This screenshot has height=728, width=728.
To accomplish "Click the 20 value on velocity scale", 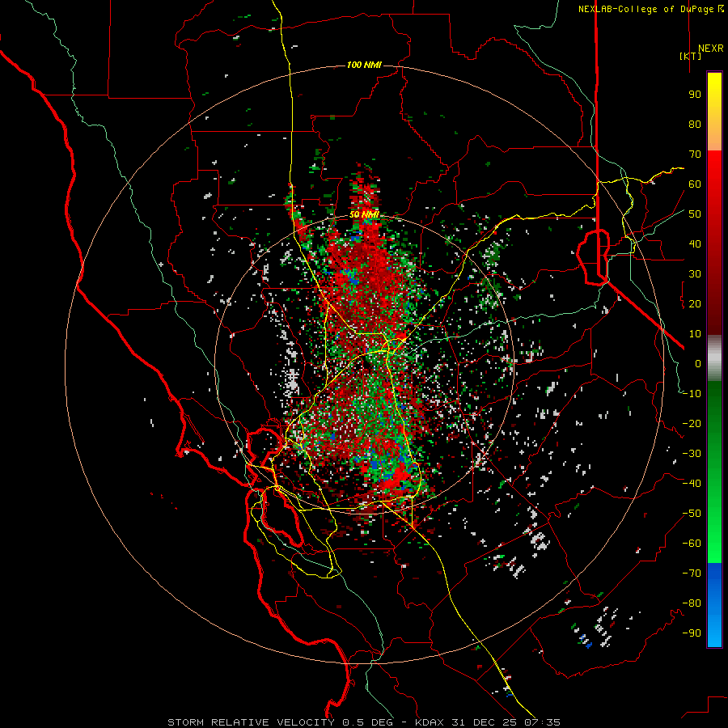I will tap(695, 303).
